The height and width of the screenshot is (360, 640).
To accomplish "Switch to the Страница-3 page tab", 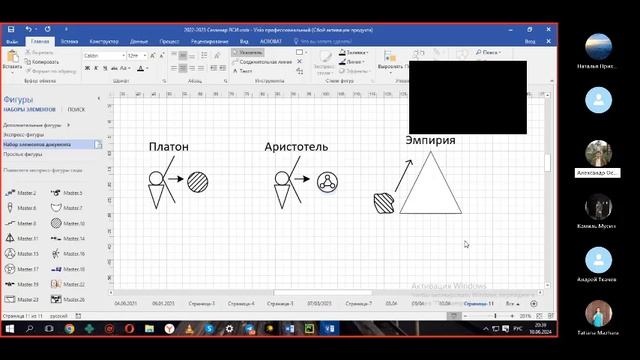I will pyautogui.click(x=202, y=304).
